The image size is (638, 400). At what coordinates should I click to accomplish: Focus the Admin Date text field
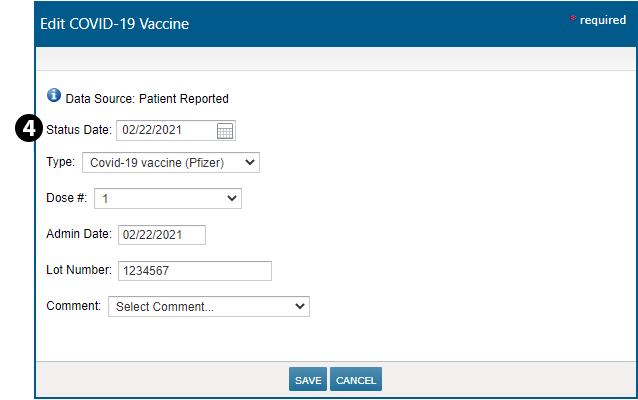point(161,235)
